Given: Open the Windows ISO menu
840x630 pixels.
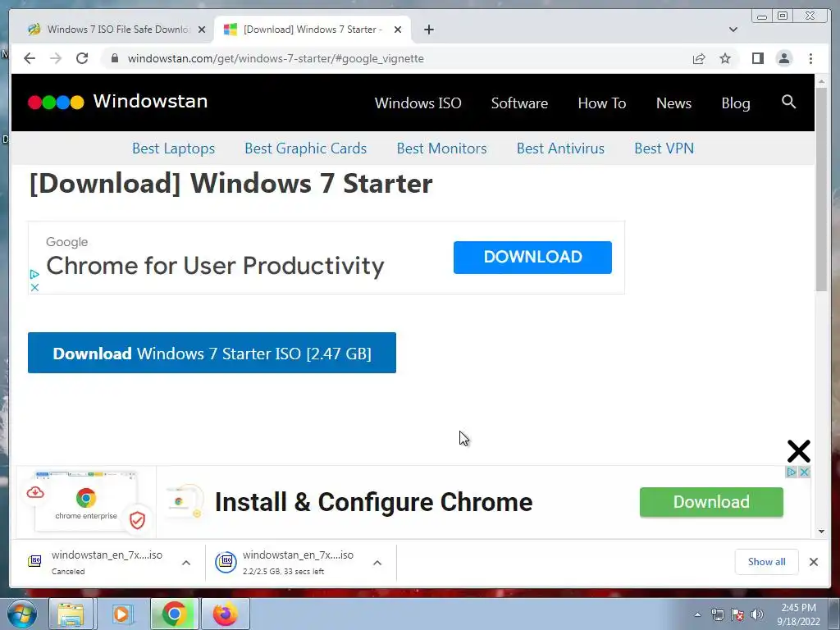Looking at the screenshot, I should [x=418, y=103].
